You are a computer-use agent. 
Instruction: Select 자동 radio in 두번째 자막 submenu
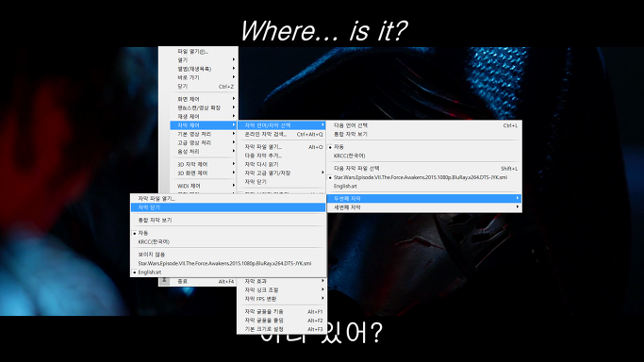228,233
